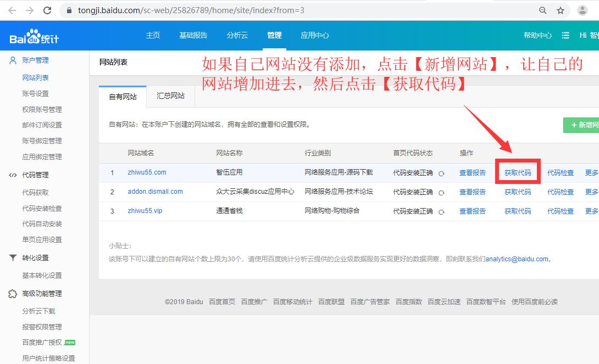The width and height of the screenshot is (599, 364).
Task: Open 网站列表 in the sidebar
Action: pyautogui.click(x=35, y=78)
